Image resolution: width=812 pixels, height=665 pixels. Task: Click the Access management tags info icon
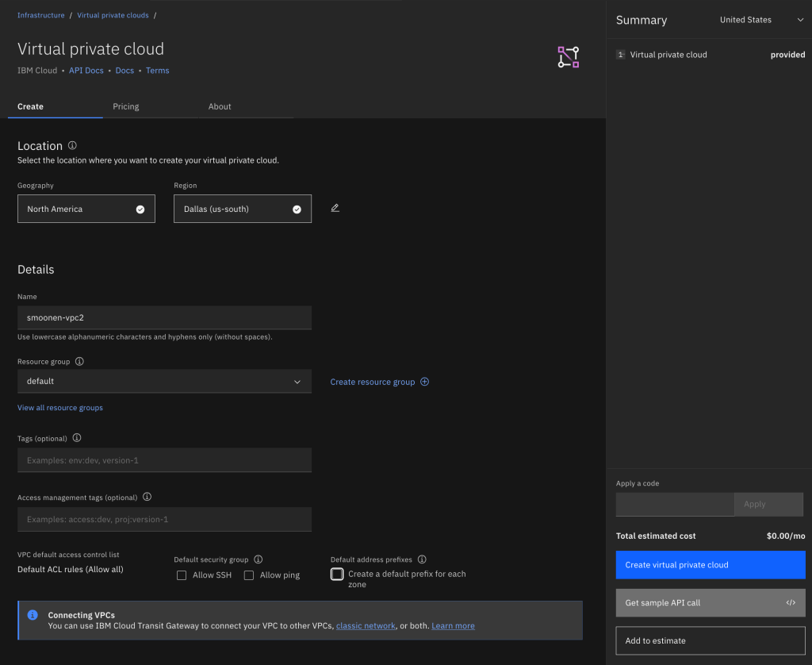pyautogui.click(x=147, y=498)
